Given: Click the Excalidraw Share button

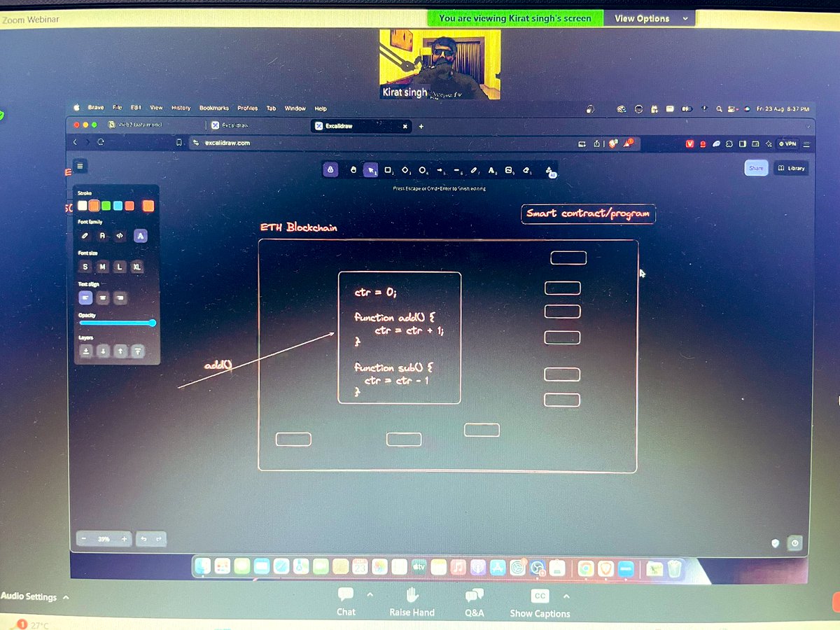Looking at the screenshot, I should pos(756,168).
